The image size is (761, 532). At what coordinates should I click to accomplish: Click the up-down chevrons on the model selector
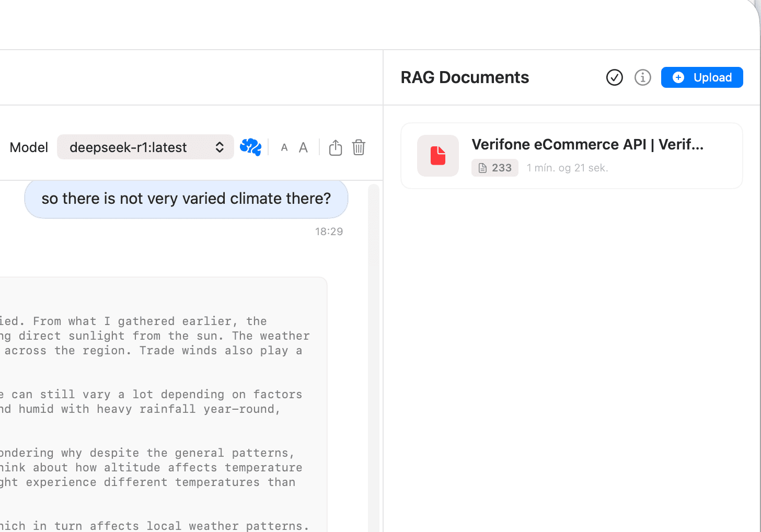220,147
